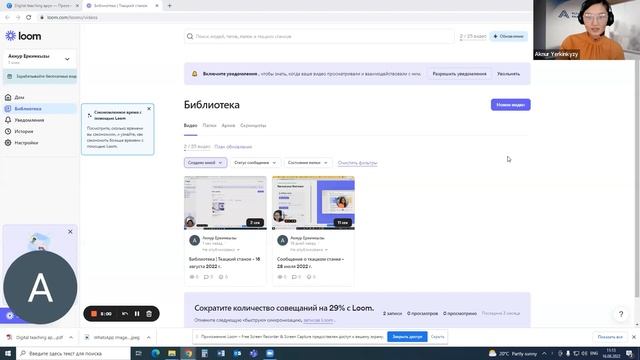Switch to the Видео tab
This screenshot has height=360, width=640.
(x=190, y=125)
